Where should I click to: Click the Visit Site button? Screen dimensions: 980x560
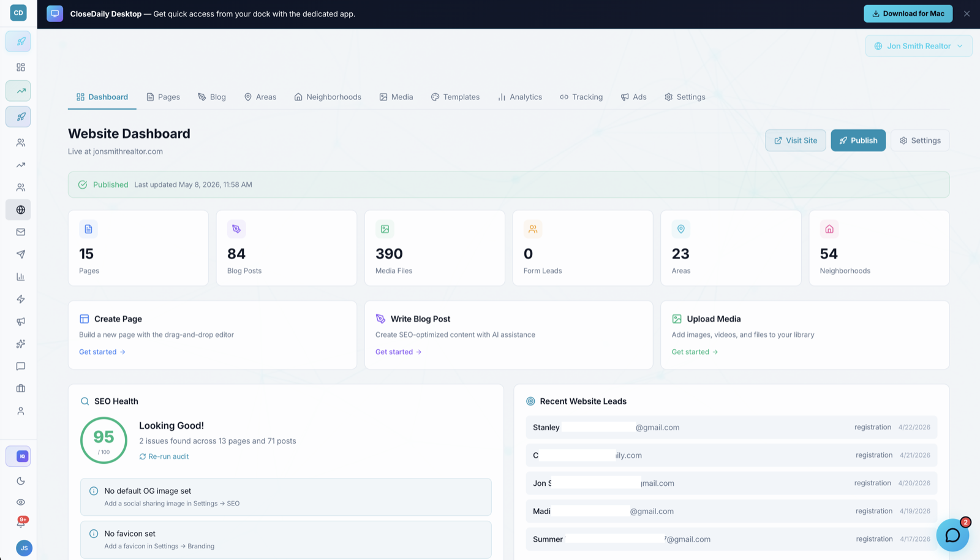[x=795, y=140]
